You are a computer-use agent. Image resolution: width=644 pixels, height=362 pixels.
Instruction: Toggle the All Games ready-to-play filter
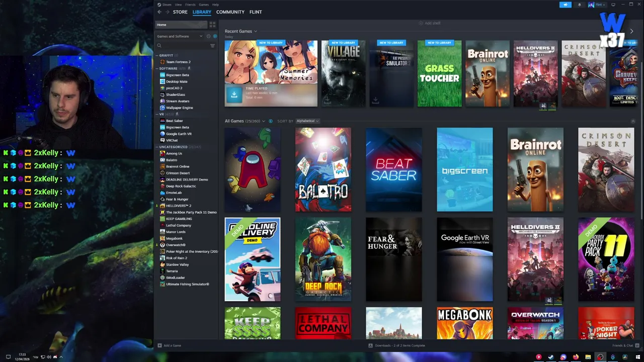pyautogui.click(x=271, y=121)
